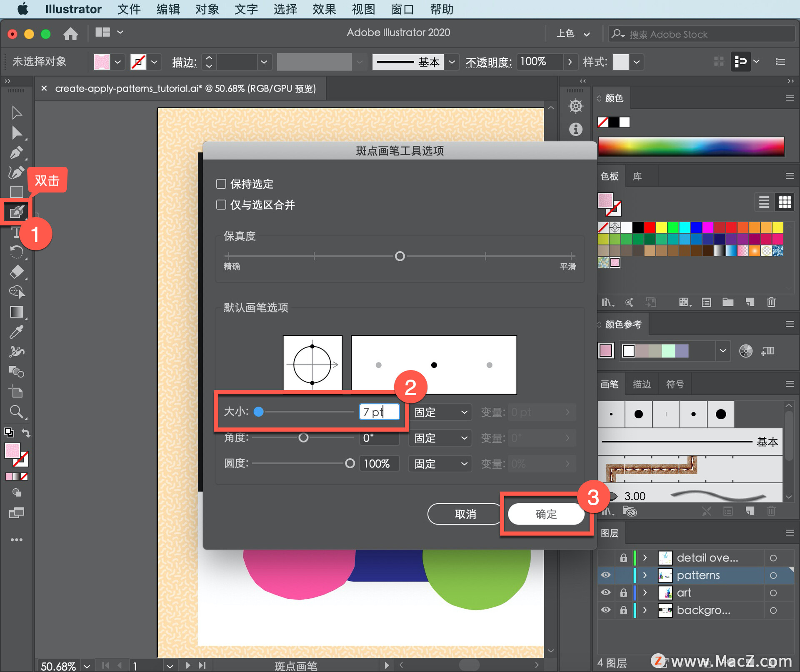Click the Blob Brush tool icon
Screen dimensions: 800x672
(x=16, y=212)
